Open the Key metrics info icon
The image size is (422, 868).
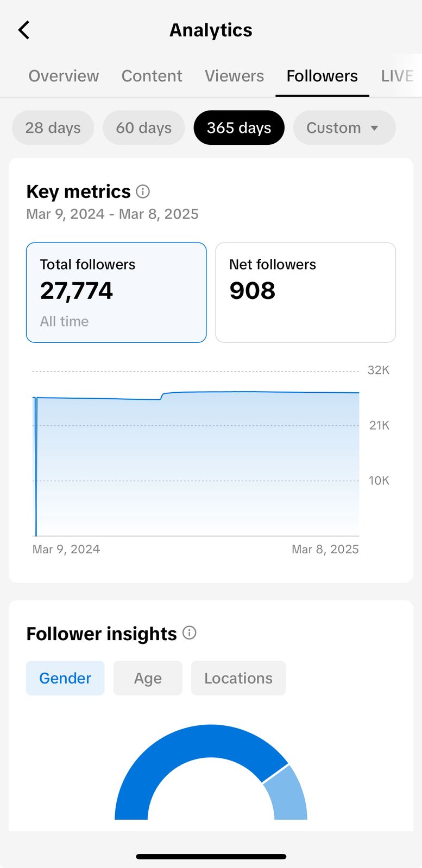pos(143,192)
